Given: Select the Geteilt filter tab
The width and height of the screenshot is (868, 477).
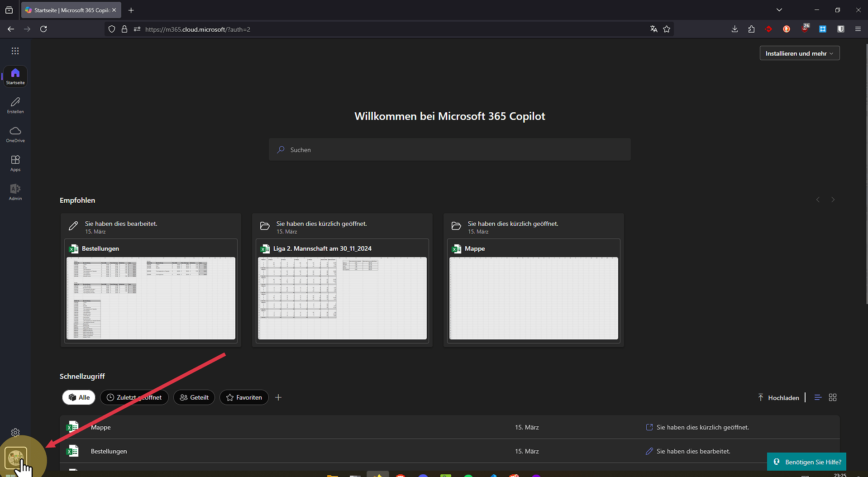Looking at the screenshot, I should (x=194, y=397).
